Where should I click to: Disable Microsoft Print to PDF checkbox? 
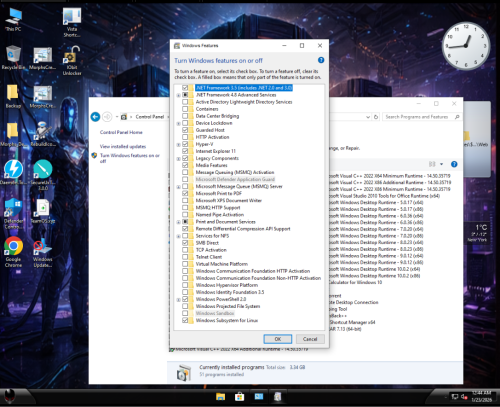[x=185, y=193]
